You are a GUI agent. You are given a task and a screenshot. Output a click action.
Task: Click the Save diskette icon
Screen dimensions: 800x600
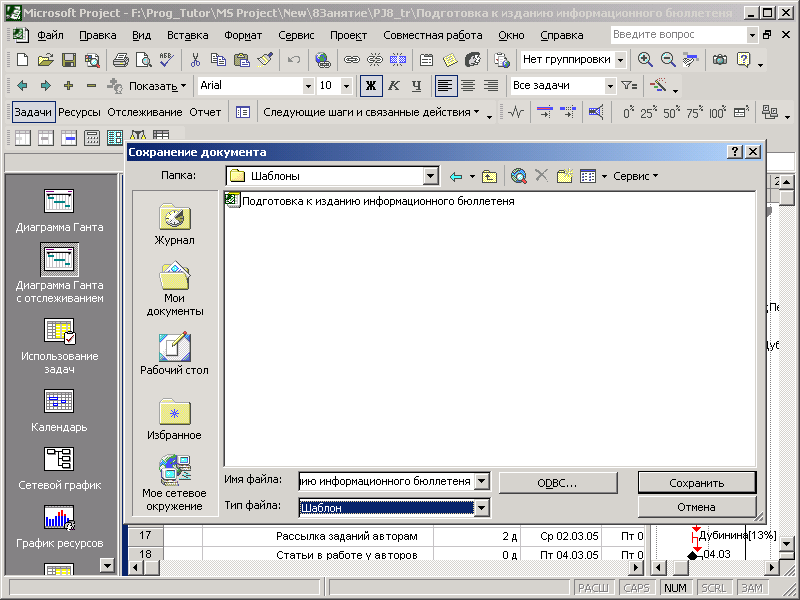click(x=69, y=60)
